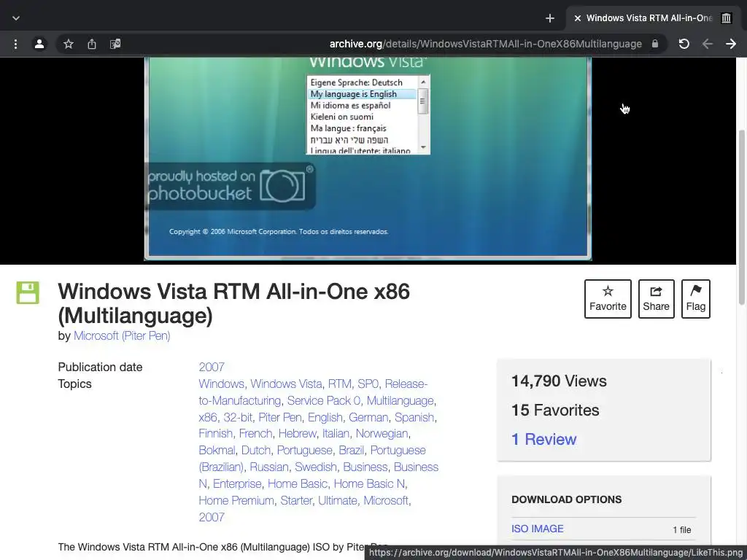Open the Ultimate topic link
This screenshot has height=560, width=747.
pyautogui.click(x=337, y=500)
